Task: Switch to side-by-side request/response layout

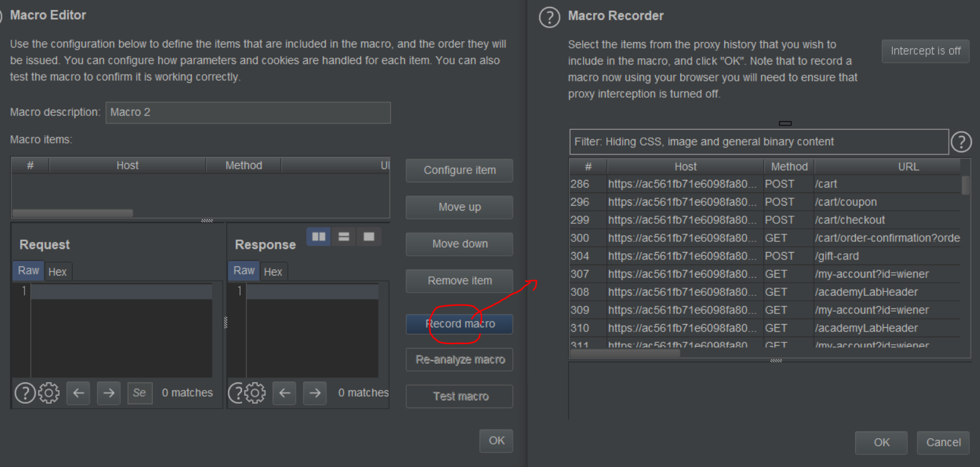Action: [319, 236]
